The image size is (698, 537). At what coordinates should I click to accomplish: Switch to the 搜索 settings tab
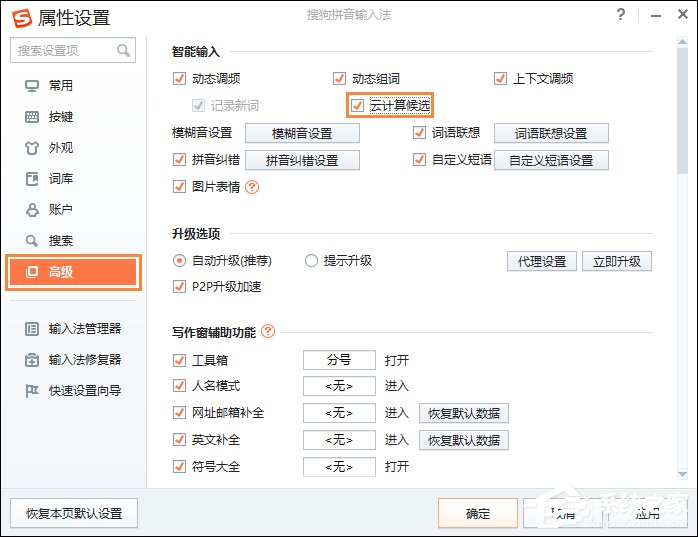tap(60, 241)
